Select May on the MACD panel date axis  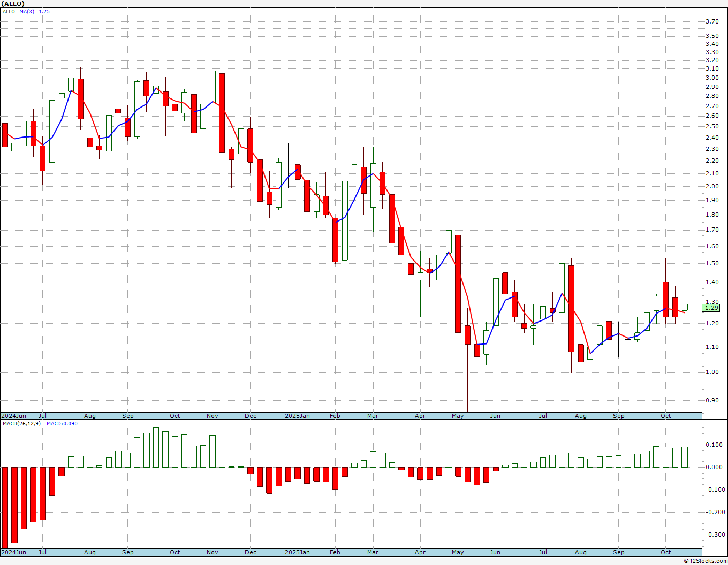click(x=458, y=552)
